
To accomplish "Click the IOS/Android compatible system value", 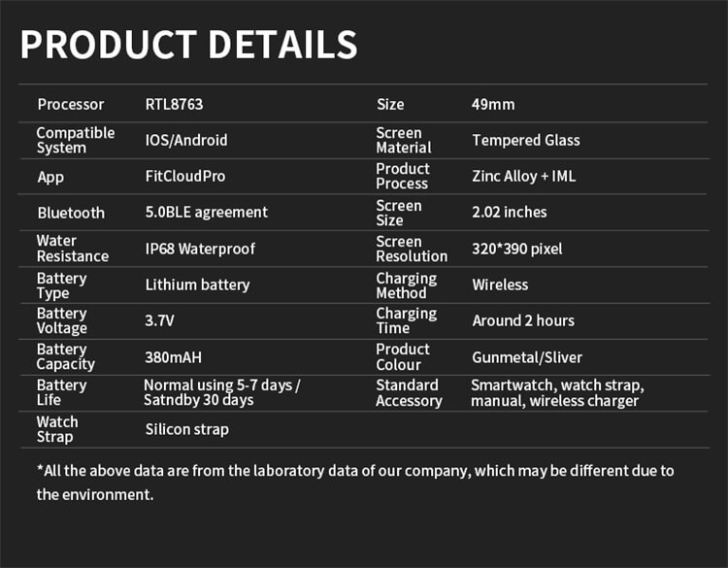I will pos(186,140).
